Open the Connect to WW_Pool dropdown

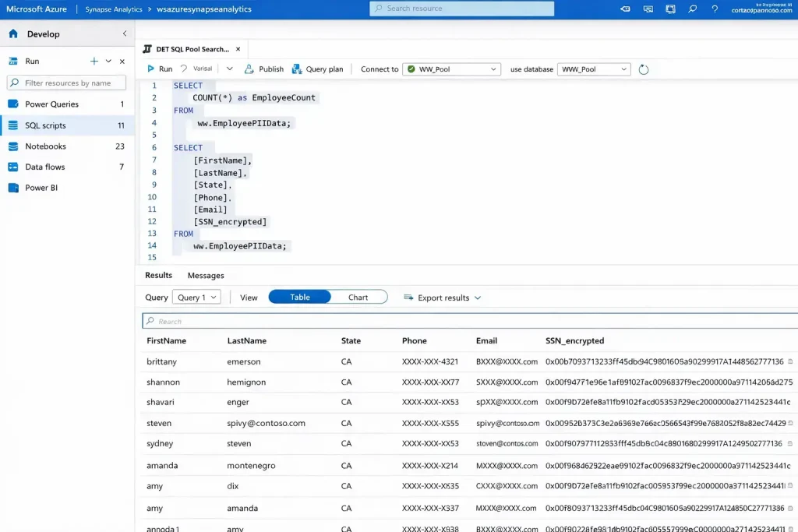pyautogui.click(x=451, y=69)
